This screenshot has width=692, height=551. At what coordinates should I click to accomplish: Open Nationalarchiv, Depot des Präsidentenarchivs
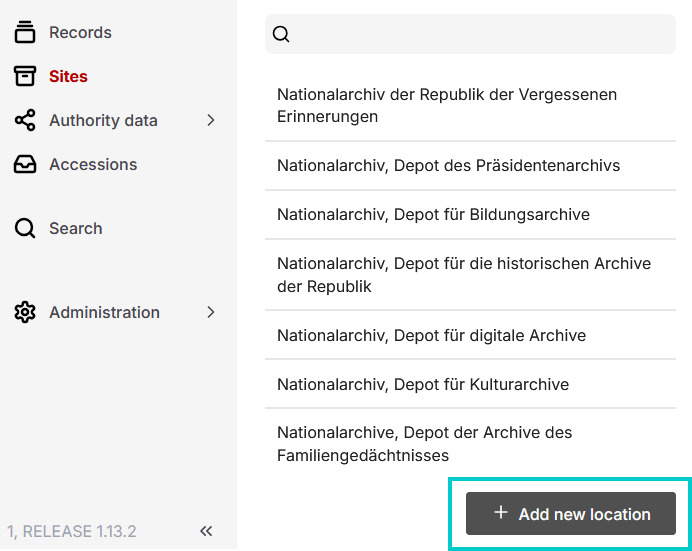(448, 165)
